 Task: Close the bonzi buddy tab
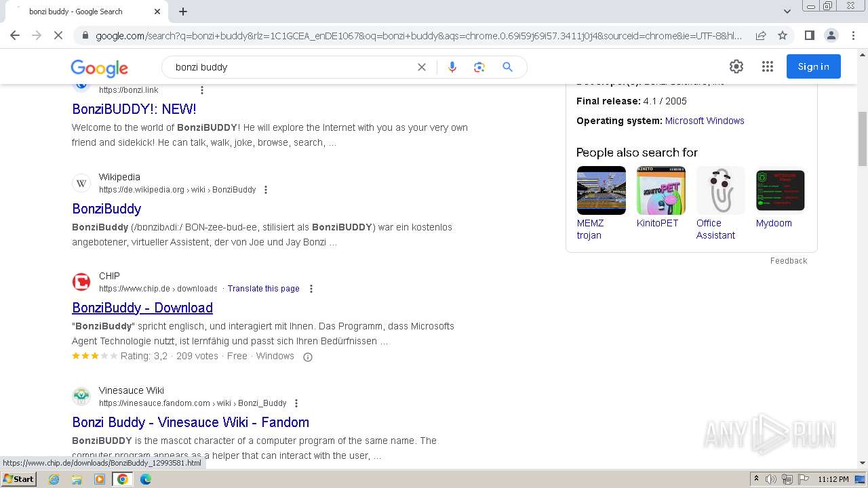coord(157,12)
